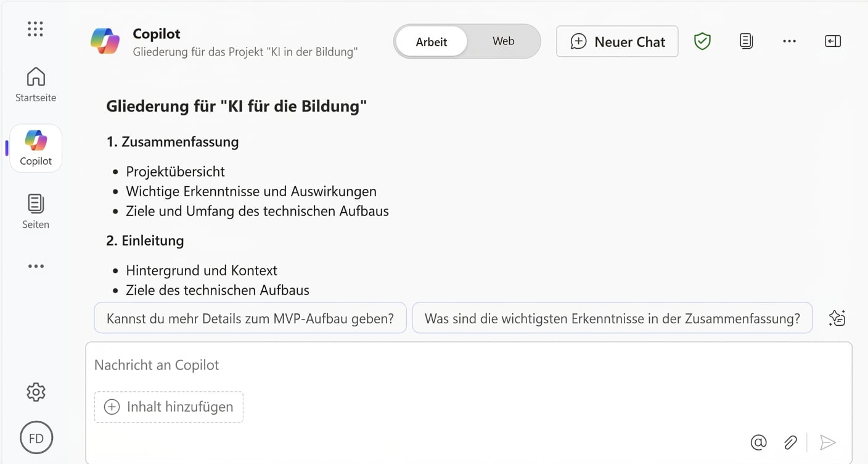Open the apps launcher grid icon
Viewport: 868px width, 464px height.
35,28
